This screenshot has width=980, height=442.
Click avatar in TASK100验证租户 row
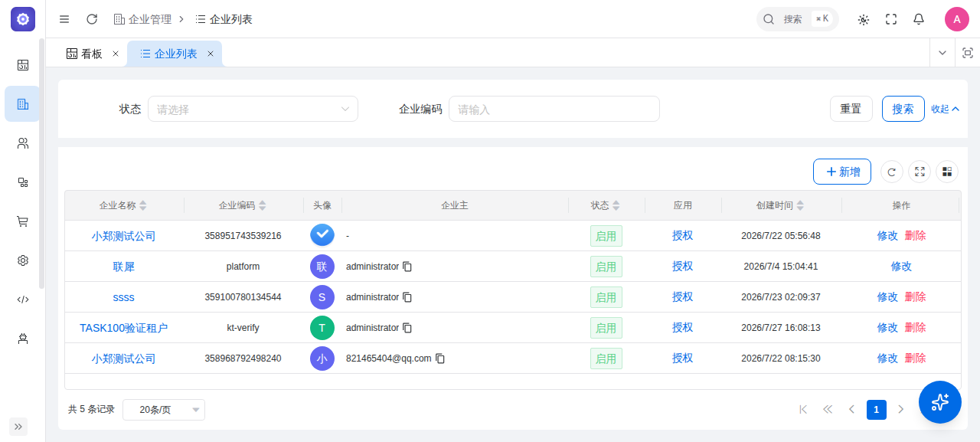point(322,328)
